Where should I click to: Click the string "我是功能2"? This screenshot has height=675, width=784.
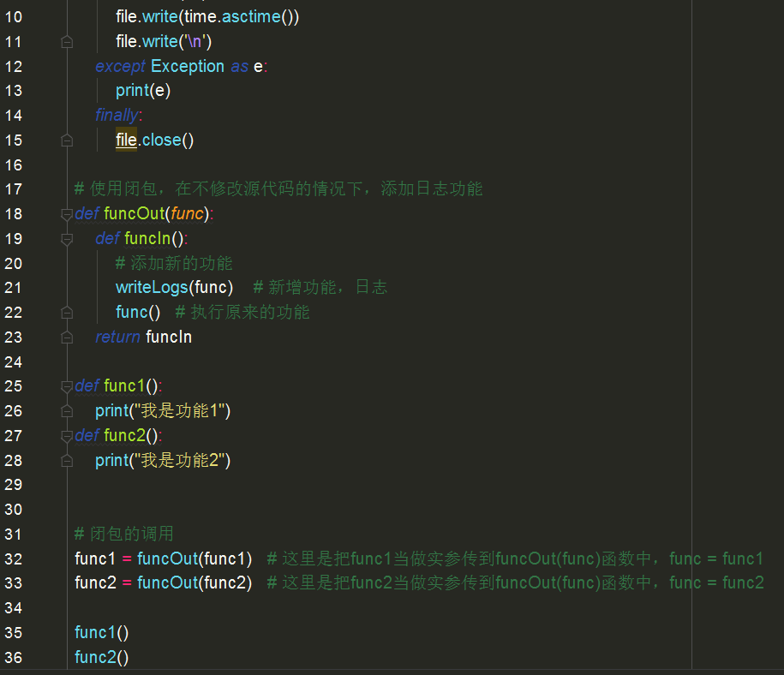180,461
